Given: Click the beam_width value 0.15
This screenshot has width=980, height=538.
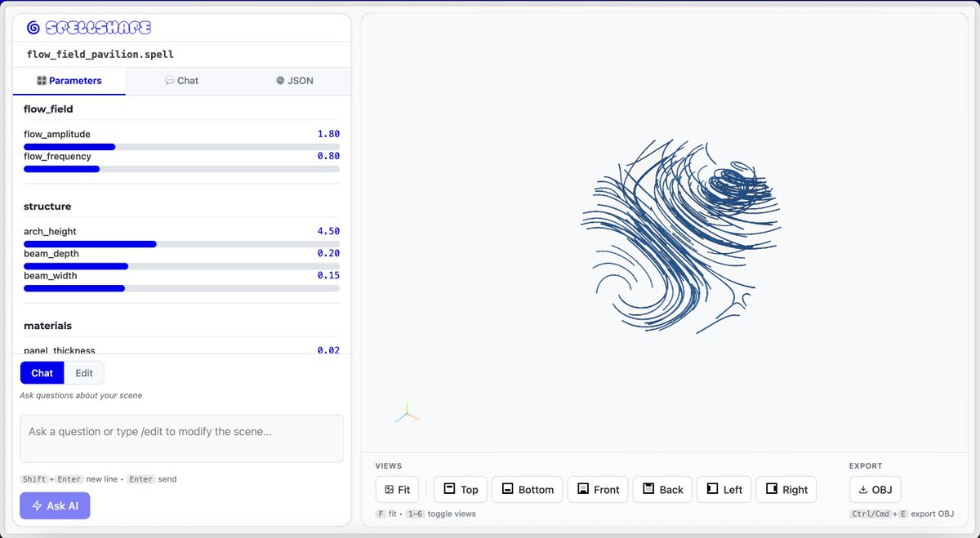Looking at the screenshot, I should (x=328, y=275).
